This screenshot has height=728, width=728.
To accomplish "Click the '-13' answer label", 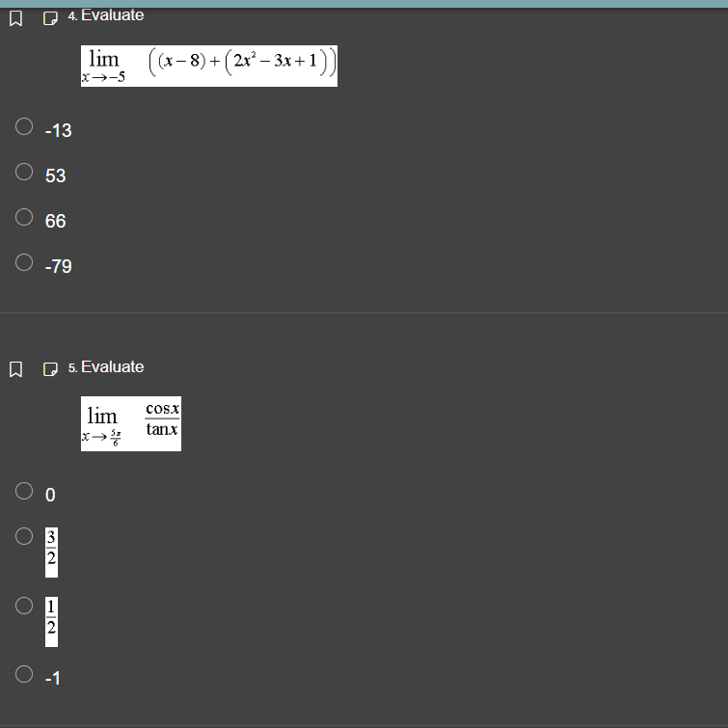I will coord(59,130).
